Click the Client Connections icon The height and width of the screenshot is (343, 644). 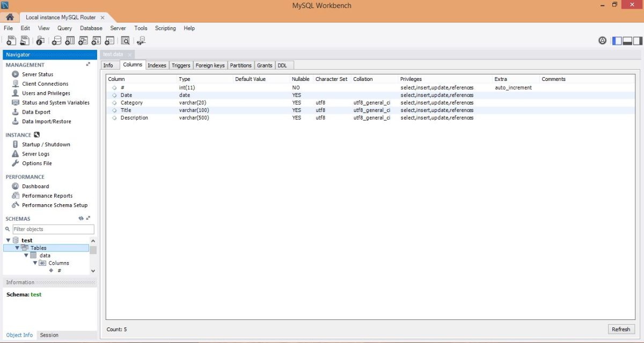16,84
